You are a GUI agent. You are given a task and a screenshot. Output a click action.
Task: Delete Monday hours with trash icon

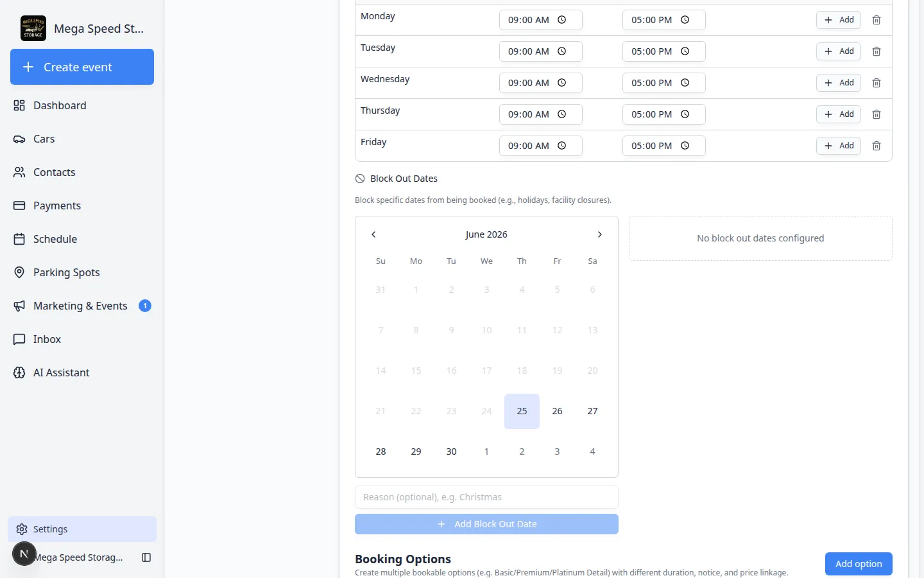click(877, 20)
